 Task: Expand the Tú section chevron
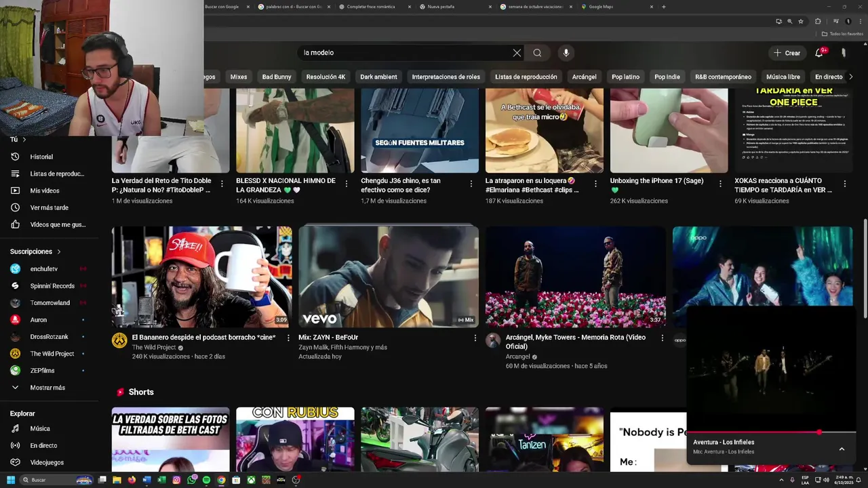click(24, 140)
